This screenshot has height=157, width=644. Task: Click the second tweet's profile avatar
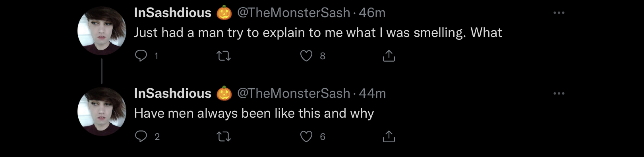tap(102, 112)
